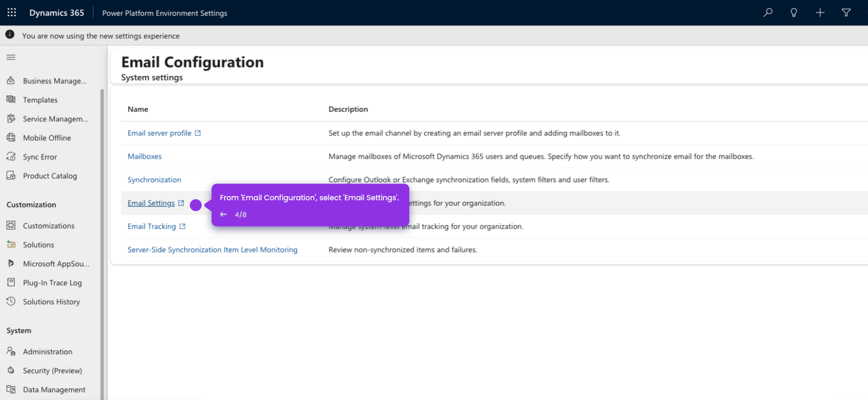Click 'Review non-synchronized items and failures.' text
The image size is (868, 400).
click(403, 250)
